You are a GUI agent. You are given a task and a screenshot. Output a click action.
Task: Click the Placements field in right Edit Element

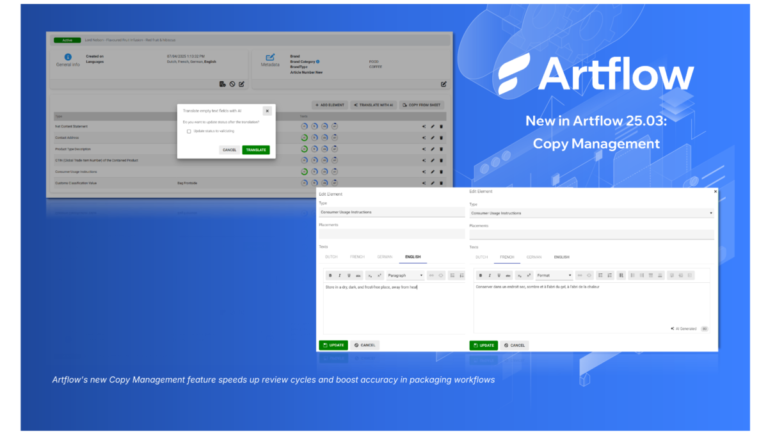click(x=591, y=235)
